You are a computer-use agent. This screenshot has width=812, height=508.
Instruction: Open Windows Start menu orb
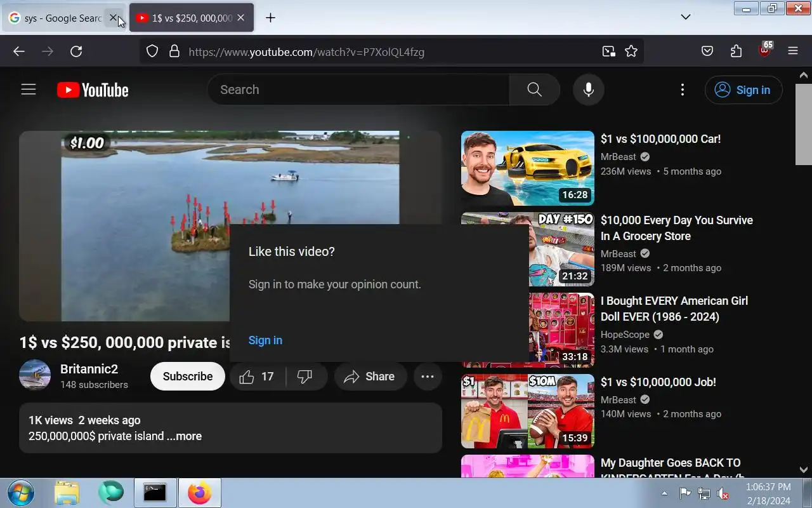pyautogui.click(x=20, y=493)
